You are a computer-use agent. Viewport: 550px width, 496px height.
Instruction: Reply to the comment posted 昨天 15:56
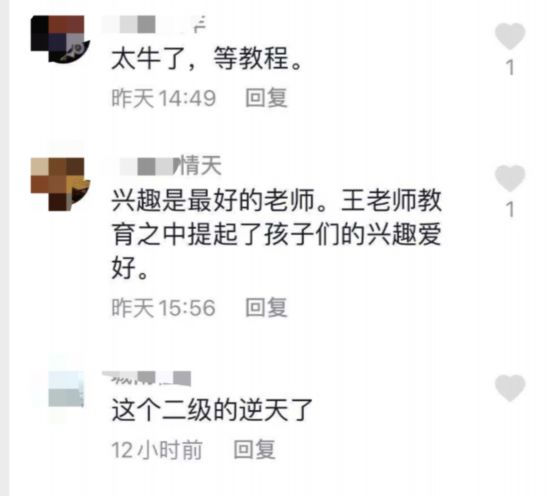pos(266,308)
